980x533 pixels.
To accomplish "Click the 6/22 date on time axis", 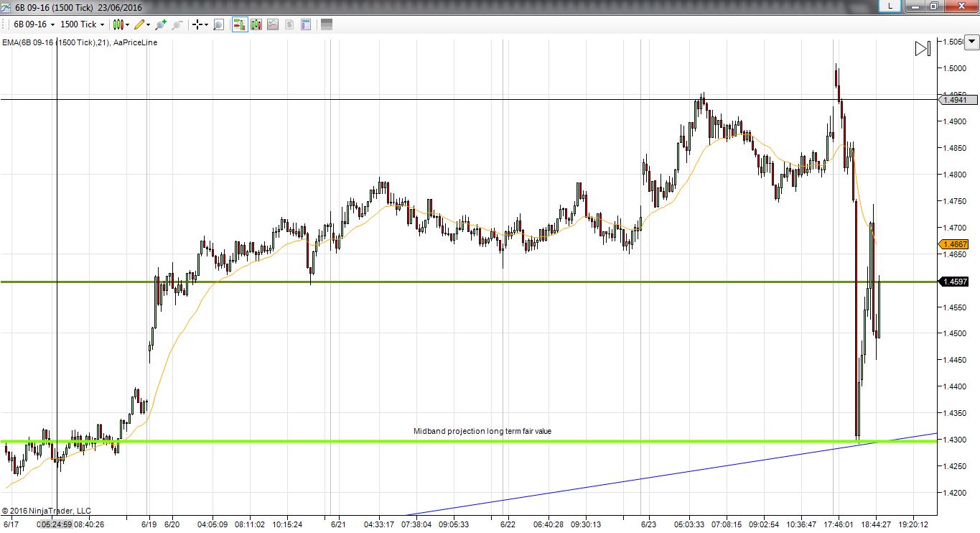I will point(508,524).
